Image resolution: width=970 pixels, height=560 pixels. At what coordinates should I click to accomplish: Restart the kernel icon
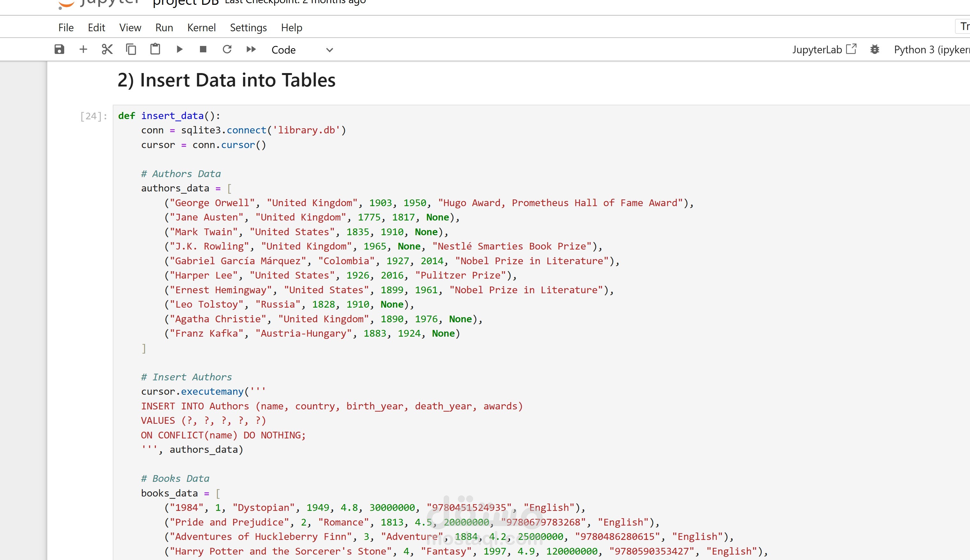pyautogui.click(x=227, y=49)
